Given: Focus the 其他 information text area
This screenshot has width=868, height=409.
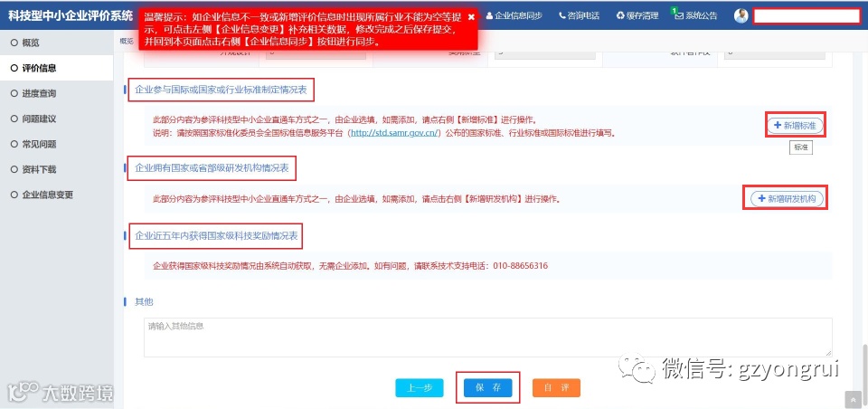Looking at the screenshot, I should pos(487,337).
